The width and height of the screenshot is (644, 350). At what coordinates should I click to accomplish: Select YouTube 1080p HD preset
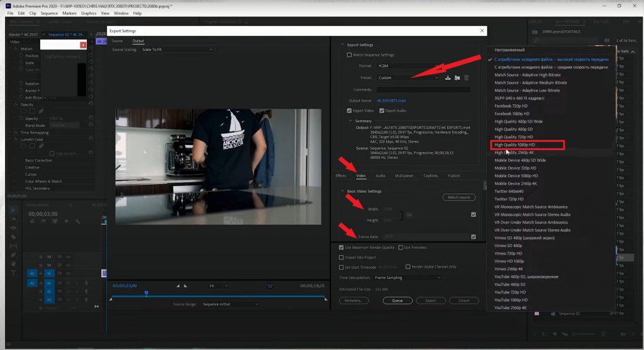(x=511, y=300)
